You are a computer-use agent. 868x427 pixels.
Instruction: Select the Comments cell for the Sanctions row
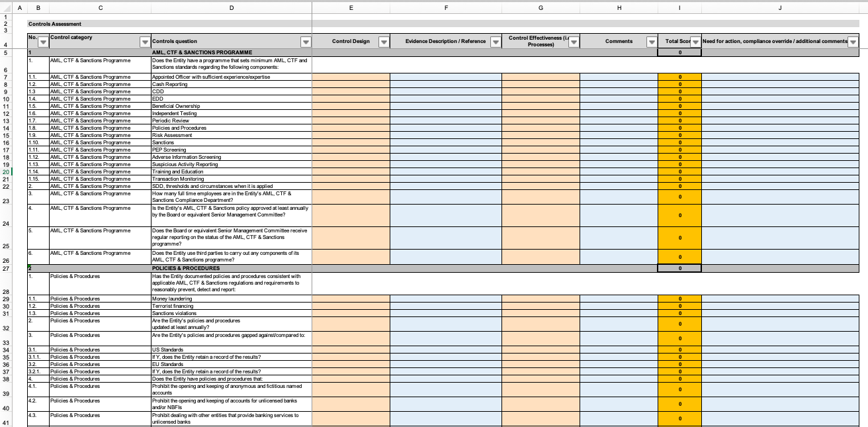(x=619, y=142)
